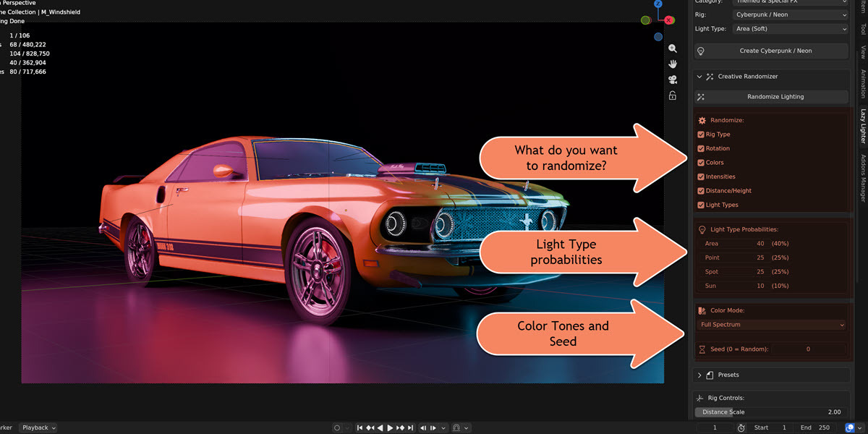Open the Light Type dropdown Area (Soft)
This screenshot has width=868, height=434.
789,29
